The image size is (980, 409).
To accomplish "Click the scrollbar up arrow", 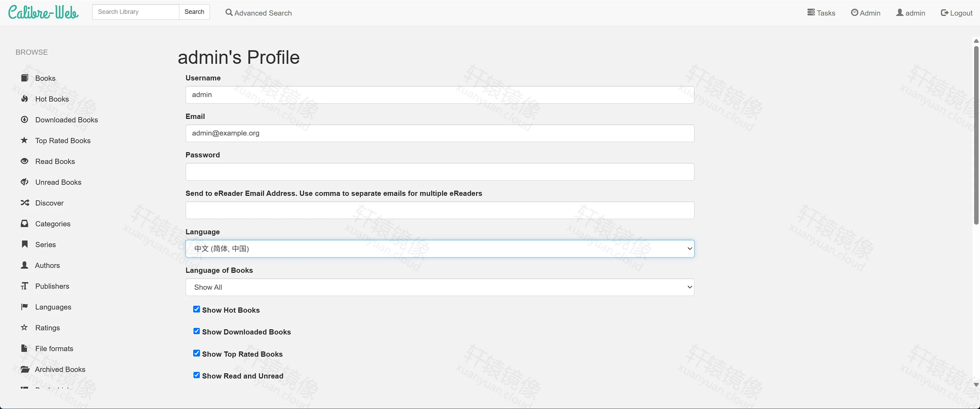I will click(976, 41).
